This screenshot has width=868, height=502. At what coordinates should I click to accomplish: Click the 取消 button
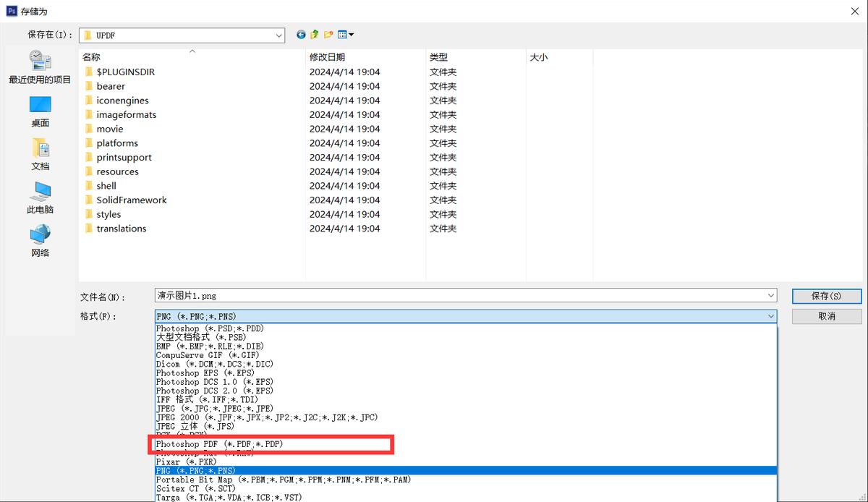click(827, 316)
